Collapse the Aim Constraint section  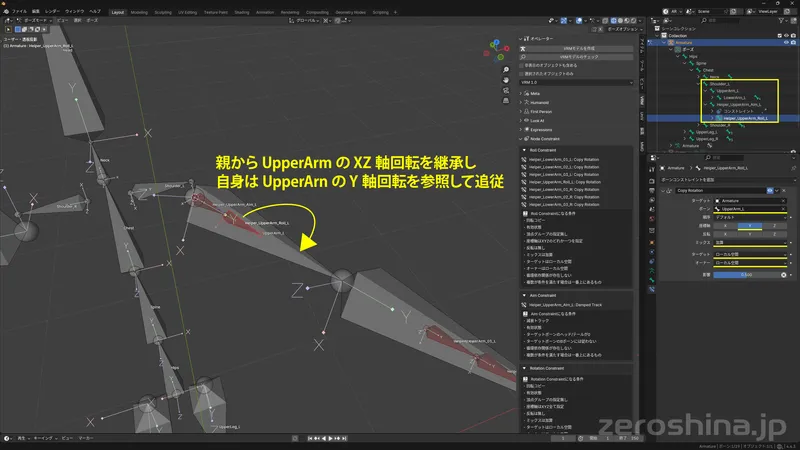click(524, 295)
